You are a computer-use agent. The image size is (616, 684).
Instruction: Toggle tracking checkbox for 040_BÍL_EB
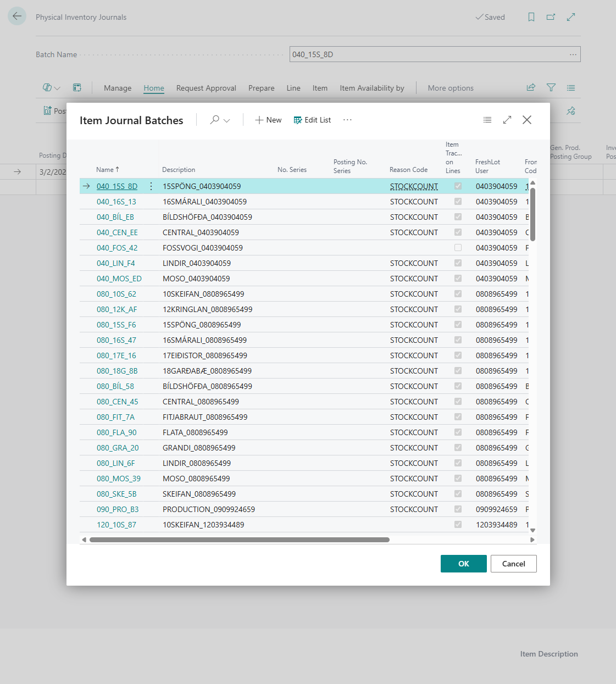pos(458,217)
